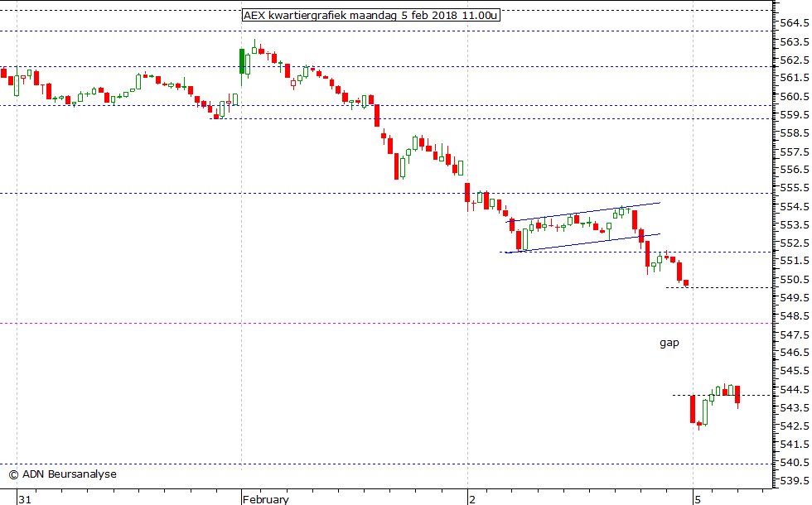Click the 563.5 price axis label
This screenshot has height=505, width=812.
coord(795,42)
